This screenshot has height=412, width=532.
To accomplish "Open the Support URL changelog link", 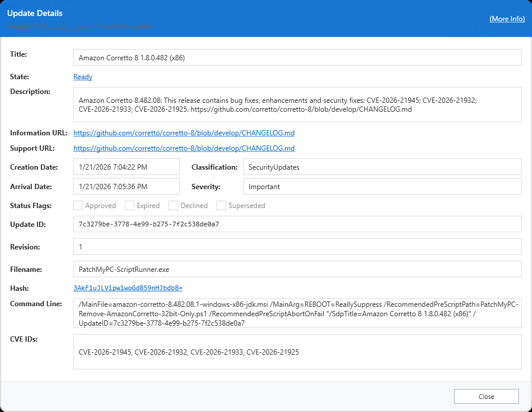I will 184,148.
